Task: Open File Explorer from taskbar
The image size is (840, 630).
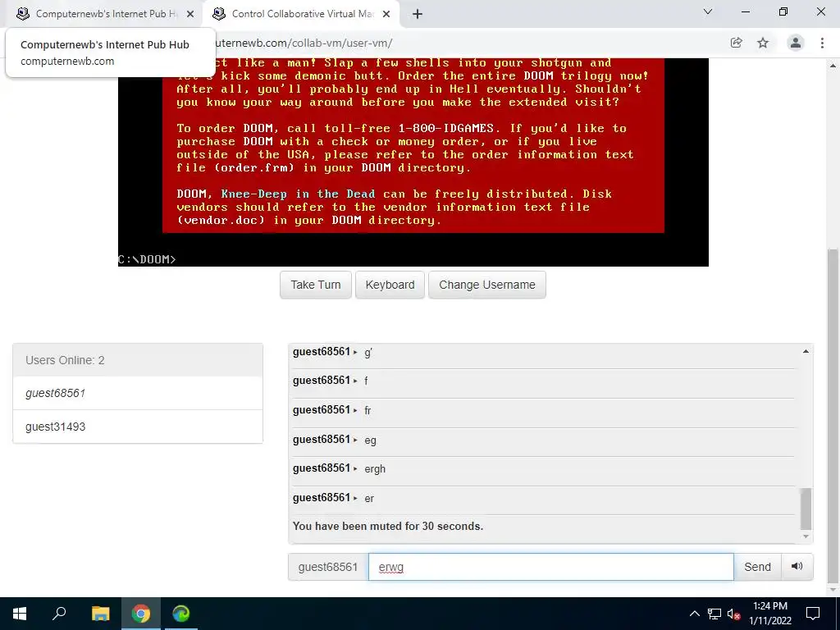Action: point(100,614)
